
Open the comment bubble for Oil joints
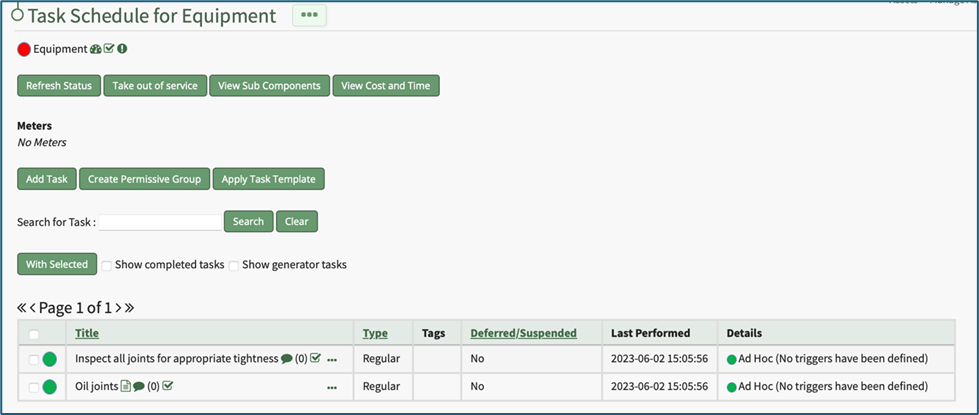click(x=139, y=386)
